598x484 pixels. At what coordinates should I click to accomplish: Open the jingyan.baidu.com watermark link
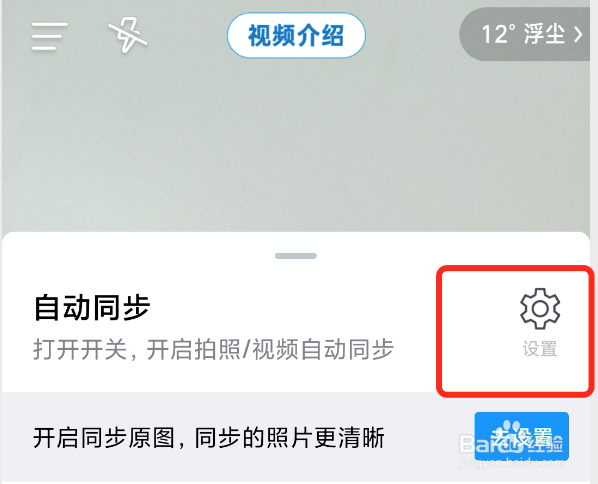512,463
